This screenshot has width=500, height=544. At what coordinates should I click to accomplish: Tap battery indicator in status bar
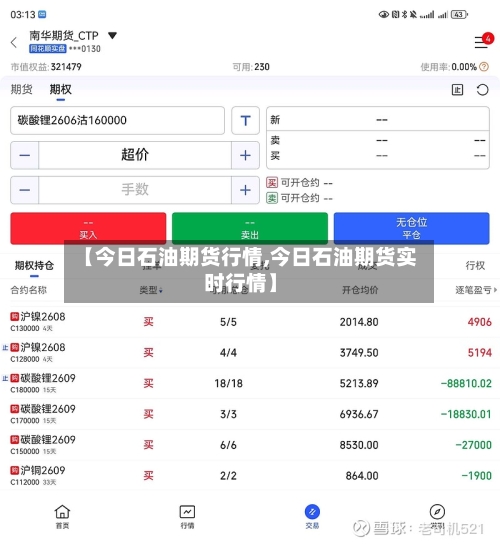tap(459, 15)
